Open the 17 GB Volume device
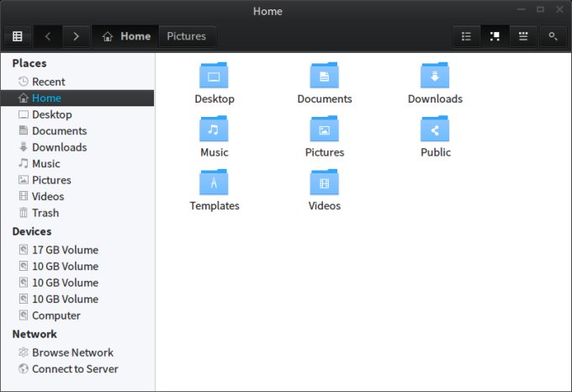Image resolution: width=572 pixels, height=392 pixels. click(x=77, y=250)
